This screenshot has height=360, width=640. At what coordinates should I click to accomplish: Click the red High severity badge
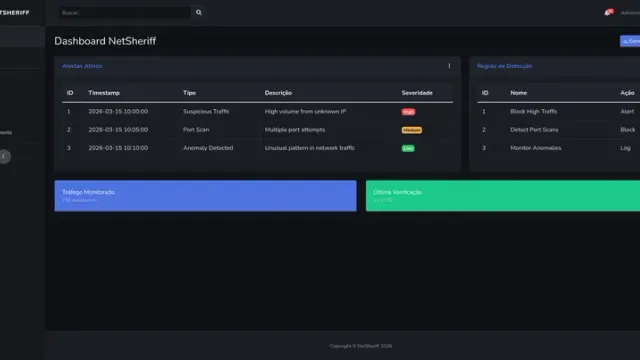pos(408,112)
